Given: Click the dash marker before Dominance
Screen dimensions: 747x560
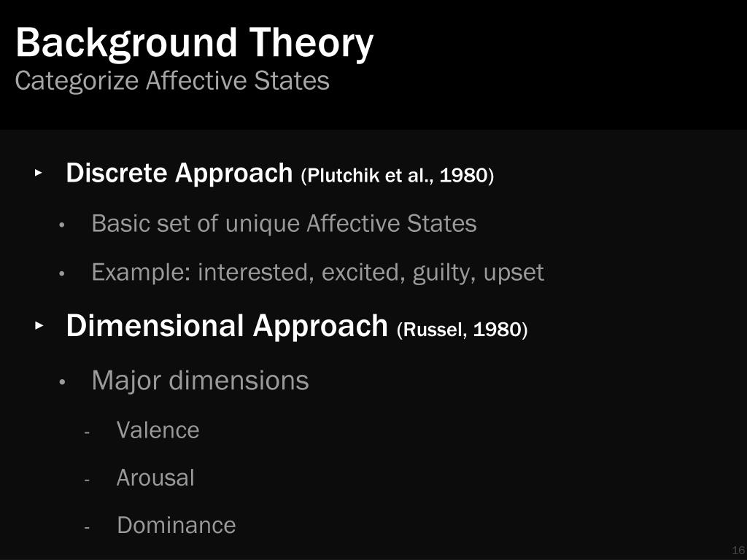Looking at the screenshot, I should point(87,528).
